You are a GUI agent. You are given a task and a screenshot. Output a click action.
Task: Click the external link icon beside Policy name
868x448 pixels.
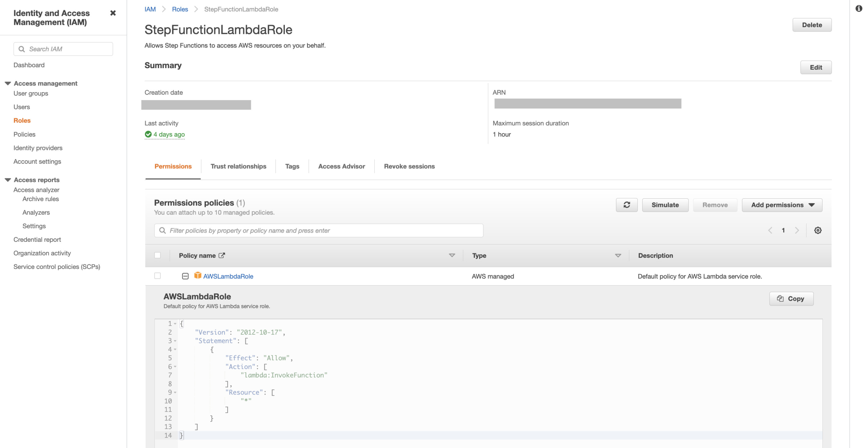click(222, 255)
